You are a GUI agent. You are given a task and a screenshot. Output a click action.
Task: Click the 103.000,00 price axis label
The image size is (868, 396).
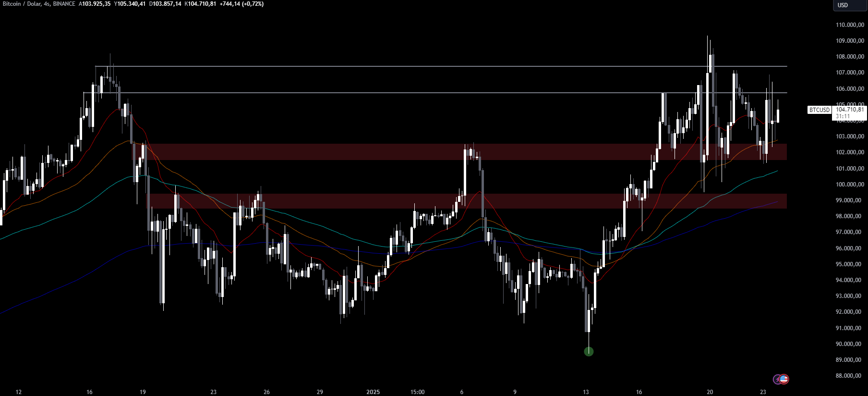click(x=850, y=136)
